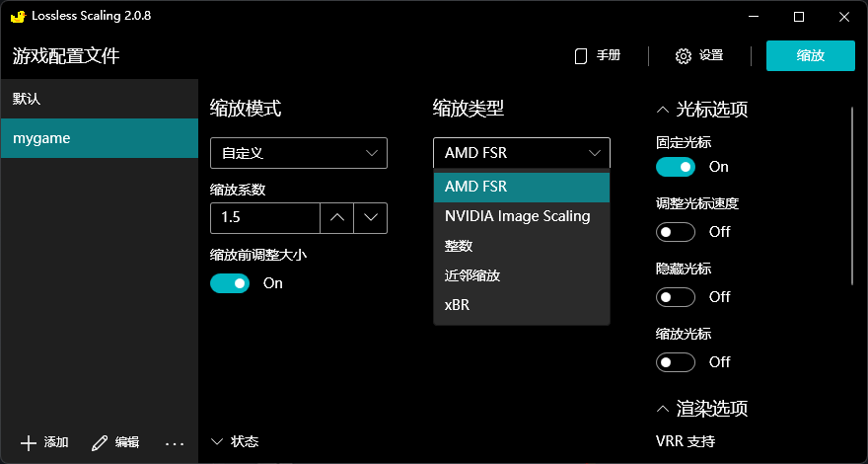Image resolution: width=868 pixels, height=464 pixels.
Task: Click the plus icon to add profile
Action: click(x=29, y=442)
